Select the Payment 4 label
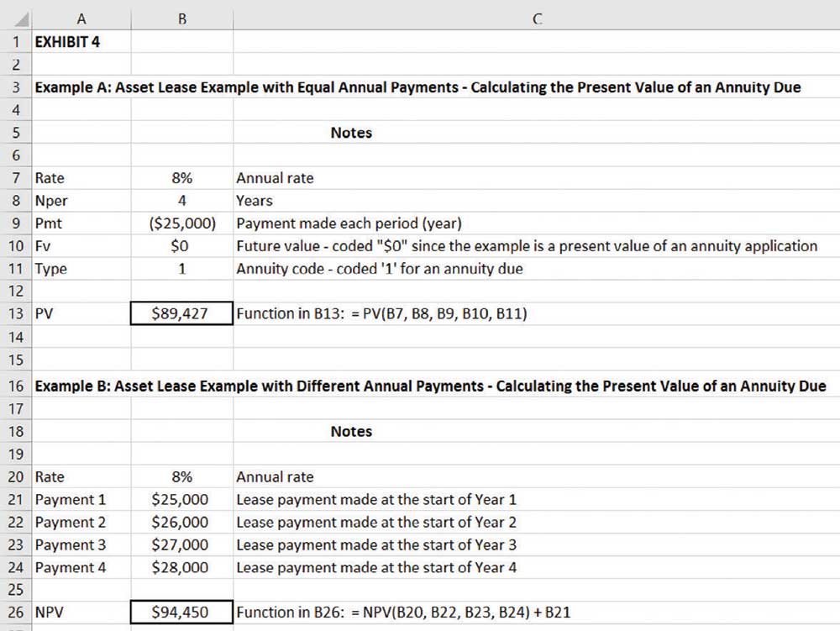 (71, 567)
